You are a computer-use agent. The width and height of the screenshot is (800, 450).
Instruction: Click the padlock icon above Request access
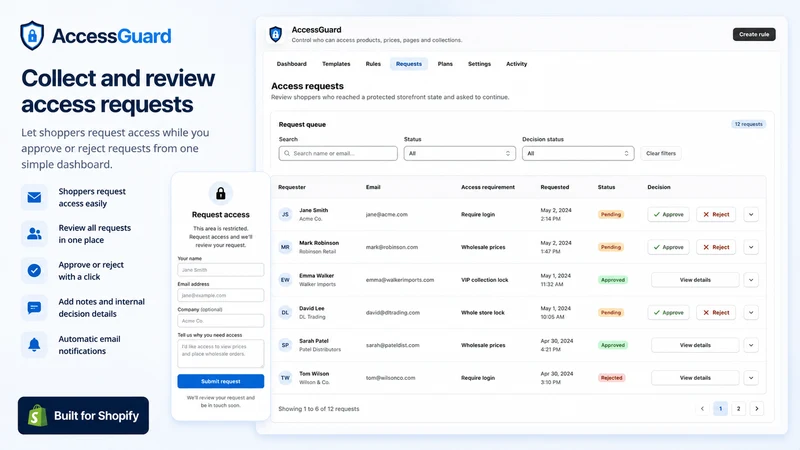[220, 193]
